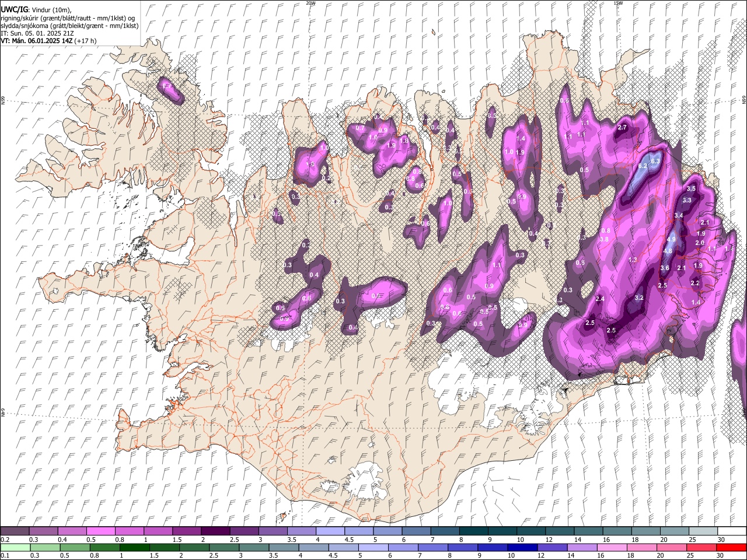Click the 4.8 precipitation value on the map

[x=668, y=251]
